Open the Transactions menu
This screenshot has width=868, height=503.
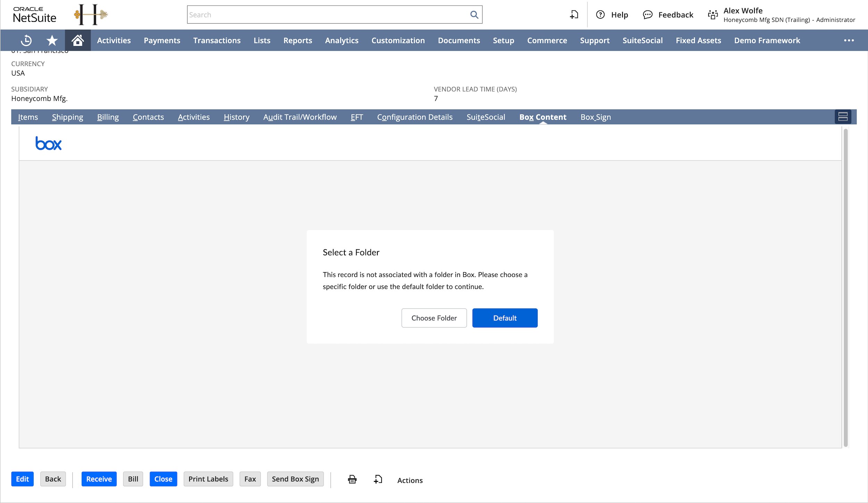217,41
